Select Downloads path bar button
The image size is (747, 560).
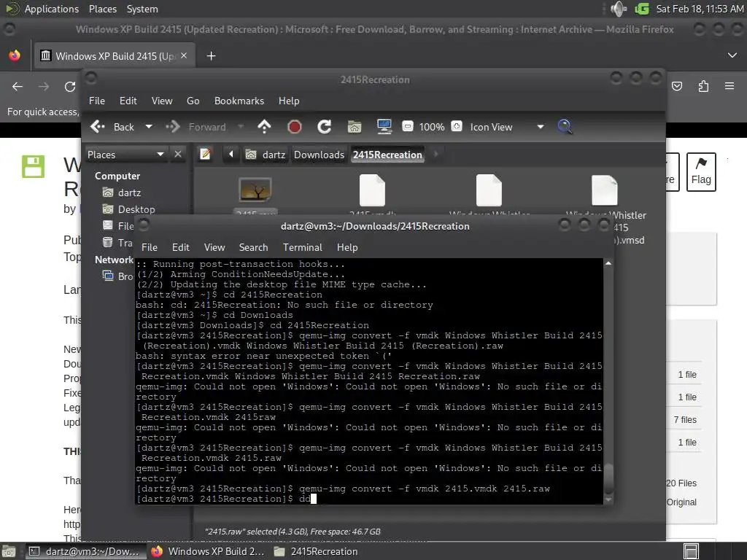(319, 155)
